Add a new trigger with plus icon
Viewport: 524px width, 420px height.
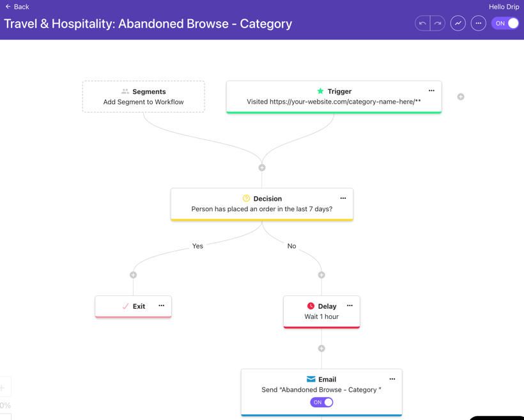tap(461, 97)
